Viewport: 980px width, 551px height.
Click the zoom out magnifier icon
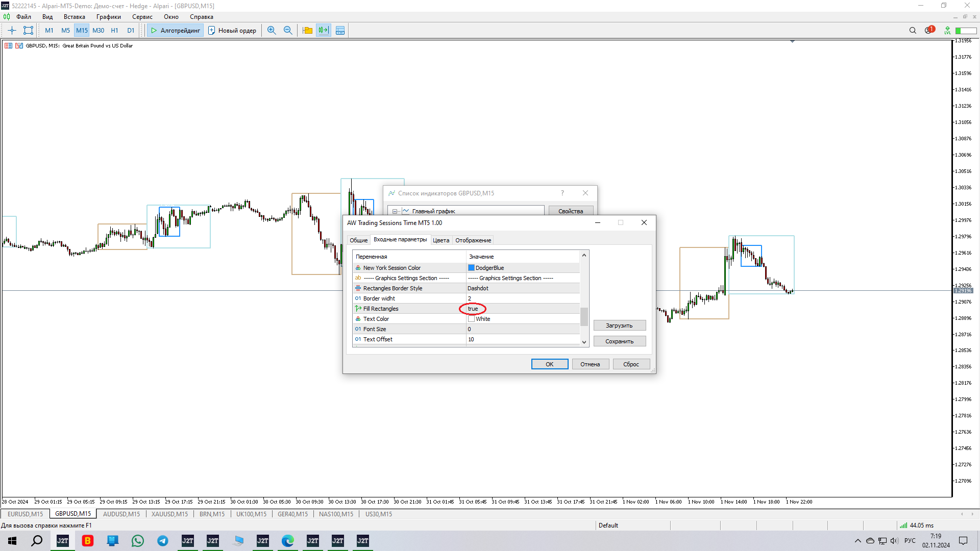click(x=288, y=31)
